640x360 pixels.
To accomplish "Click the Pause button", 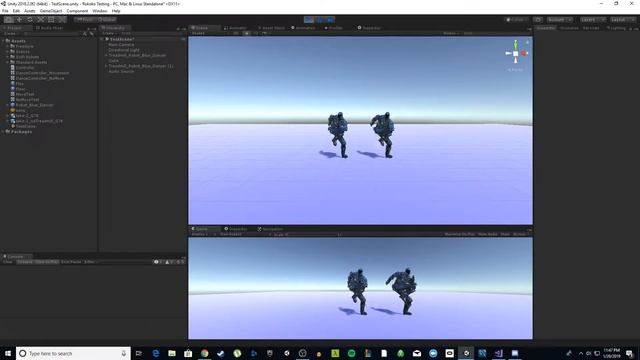I will coord(320,20).
